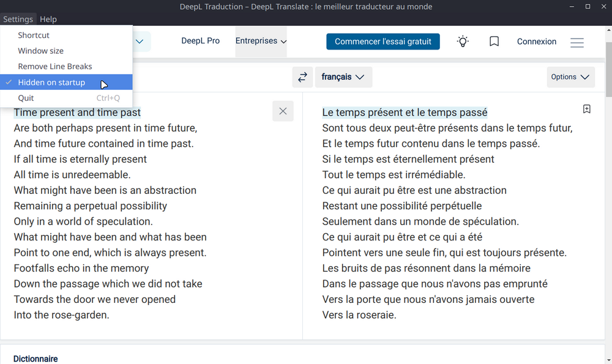Screen dimensions: 612x364
Task: Click the Commencer l'essai gratuit button
Action: point(383,42)
